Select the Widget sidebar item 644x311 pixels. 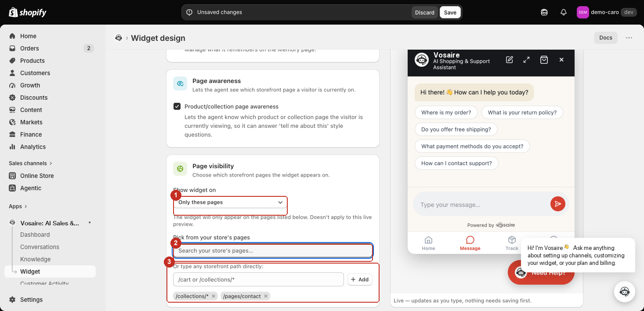[50, 271]
